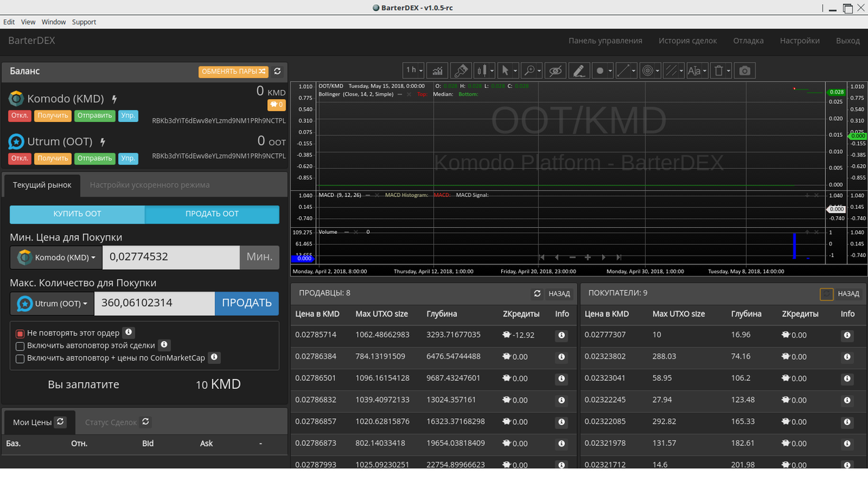Image resolution: width=868 pixels, height=488 pixels.
Task: Open the Komodo (KMD) coin selector
Action: tap(56, 258)
